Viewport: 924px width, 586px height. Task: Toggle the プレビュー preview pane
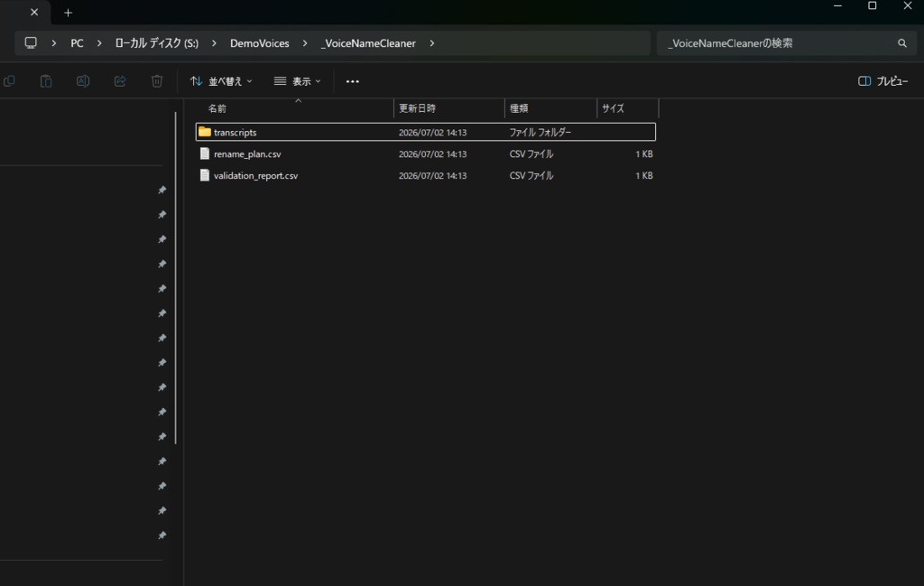pos(882,81)
